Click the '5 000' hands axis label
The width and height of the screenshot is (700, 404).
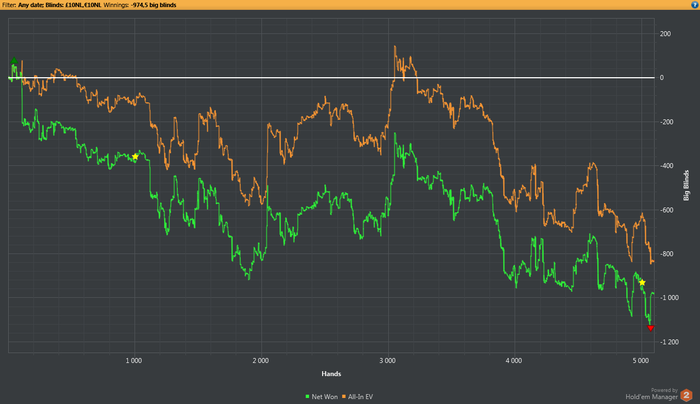pyautogui.click(x=641, y=361)
